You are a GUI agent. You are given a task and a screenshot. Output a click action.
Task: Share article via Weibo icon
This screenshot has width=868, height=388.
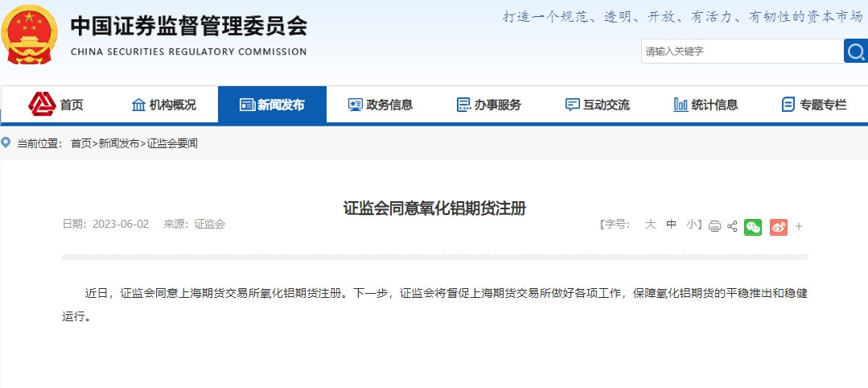779,227
